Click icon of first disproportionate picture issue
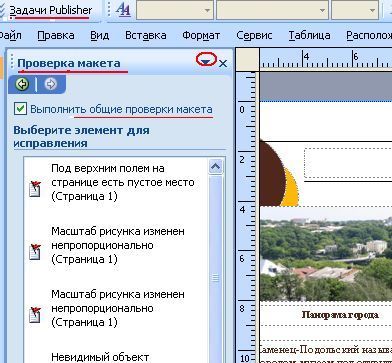 (35, 252)
